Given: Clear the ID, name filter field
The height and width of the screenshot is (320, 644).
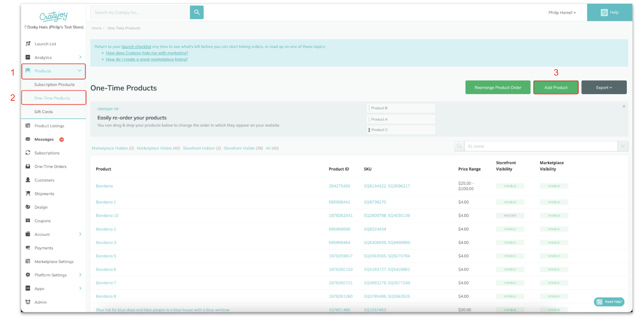Looking at the screenshot, I should pos(623,146).
